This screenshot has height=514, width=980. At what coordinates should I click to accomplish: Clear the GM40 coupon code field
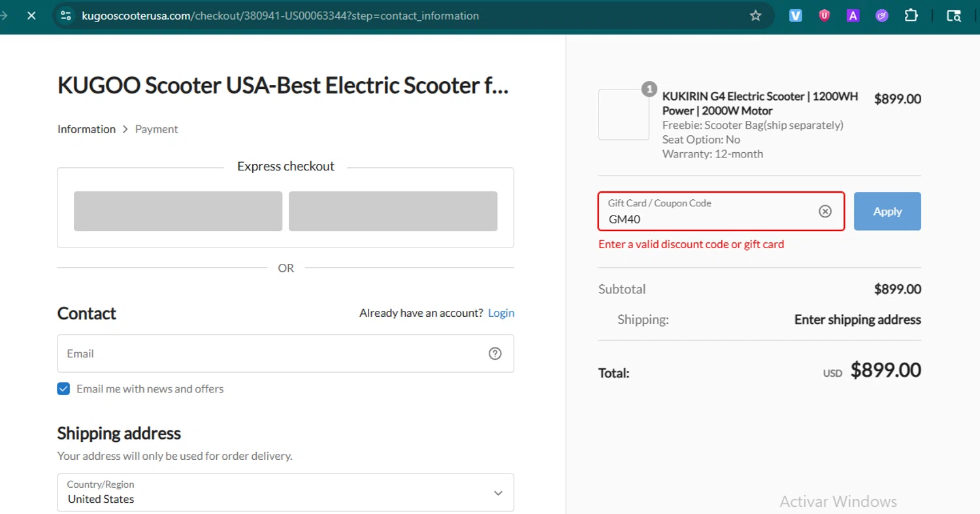pos(825,211)
